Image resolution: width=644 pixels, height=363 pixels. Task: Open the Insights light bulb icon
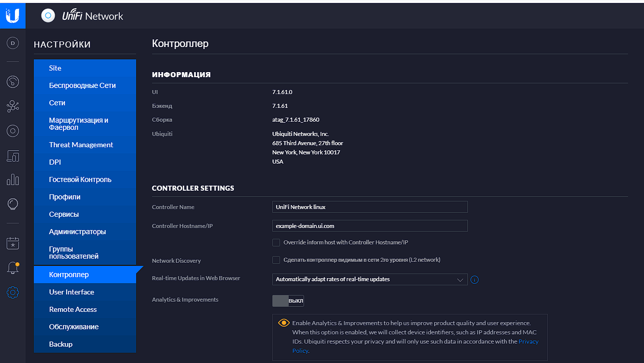pos(13,205)
